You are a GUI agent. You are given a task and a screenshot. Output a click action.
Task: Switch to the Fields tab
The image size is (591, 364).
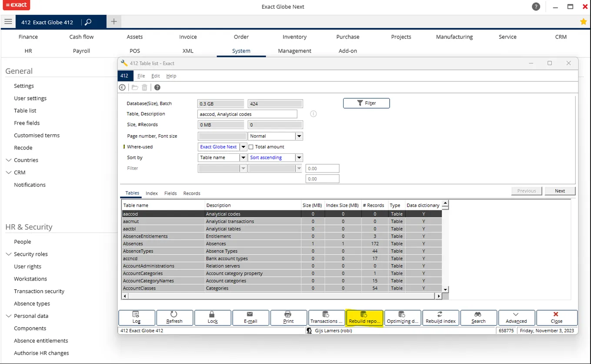click(x=170, y=193)
